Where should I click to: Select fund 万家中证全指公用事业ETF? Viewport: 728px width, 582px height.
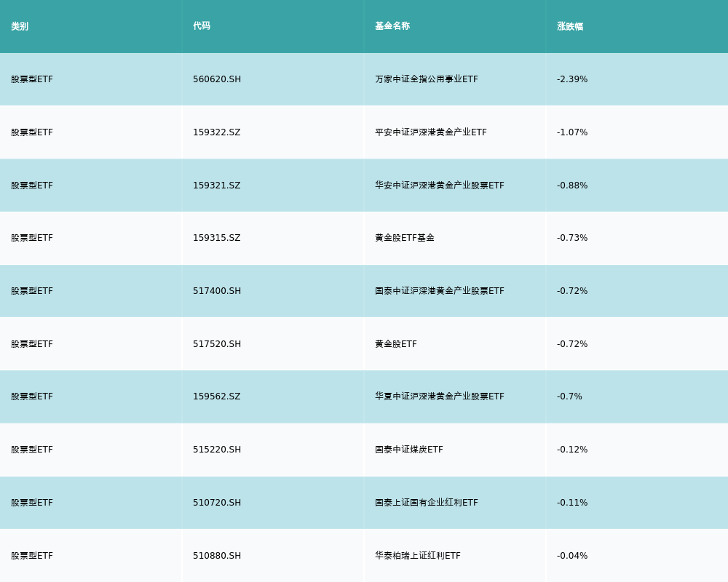pyautogui.click(x=426, y=79)
